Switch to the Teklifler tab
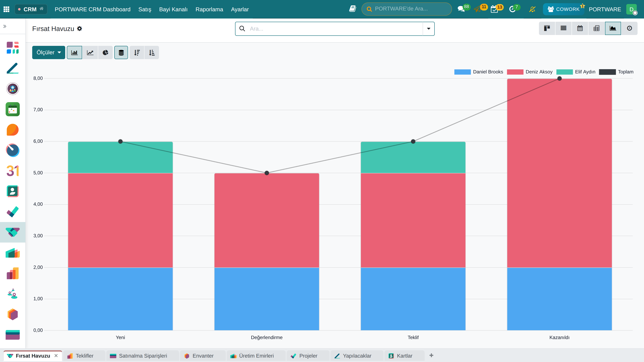Image resolution: width=644 pixels, height=362 pixels. [x=84, y=356]
